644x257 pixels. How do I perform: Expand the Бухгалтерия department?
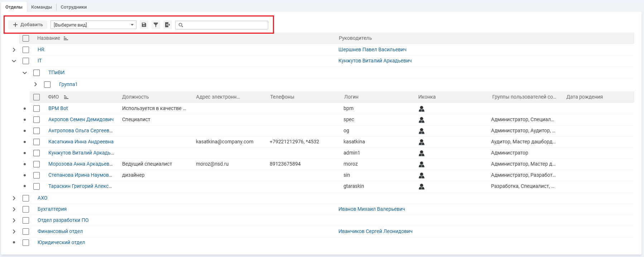(14, 209)
